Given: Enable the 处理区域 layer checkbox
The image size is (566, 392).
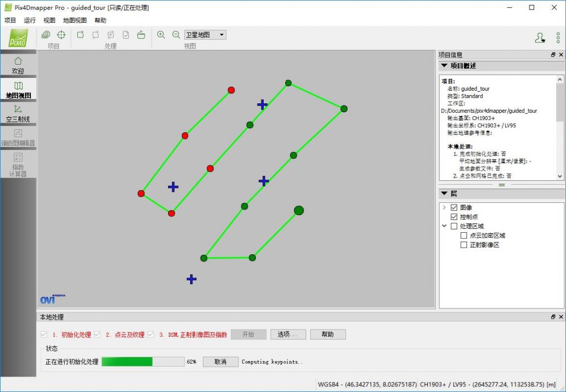Looking at the screenshot, I should [454, 226].
